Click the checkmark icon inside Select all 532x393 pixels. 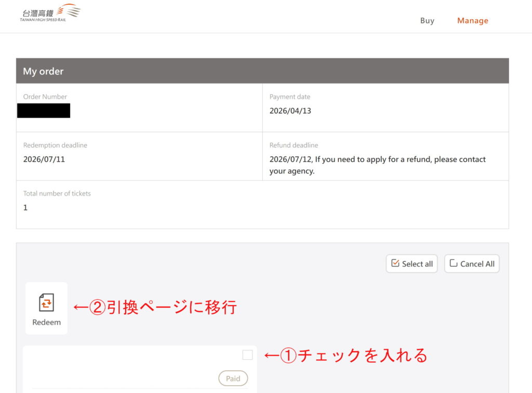395,264
